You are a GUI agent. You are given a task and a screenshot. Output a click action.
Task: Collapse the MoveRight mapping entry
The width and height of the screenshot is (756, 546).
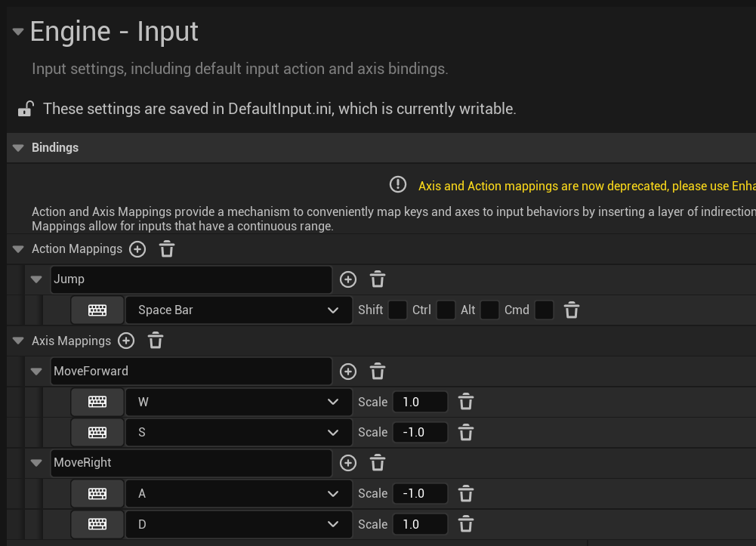[36, 463]
